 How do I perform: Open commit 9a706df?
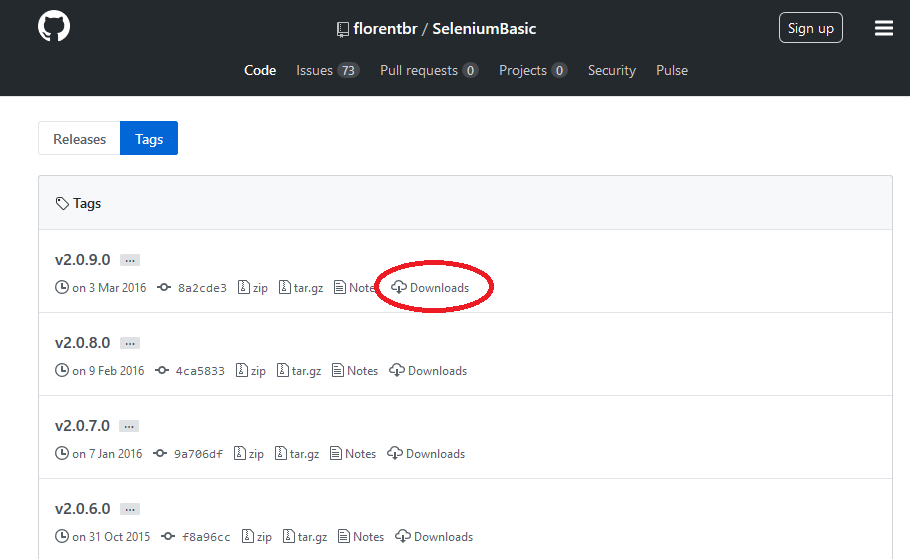click(198, 454)
